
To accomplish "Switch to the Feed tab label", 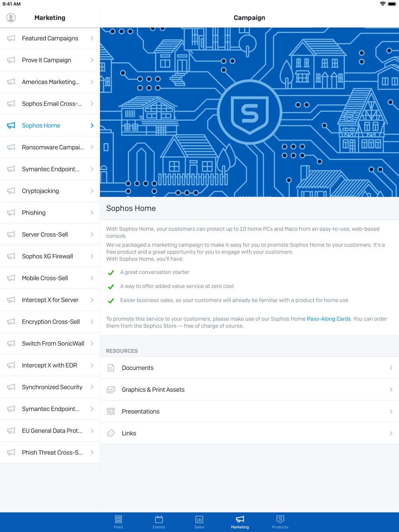I will point(119,527).
